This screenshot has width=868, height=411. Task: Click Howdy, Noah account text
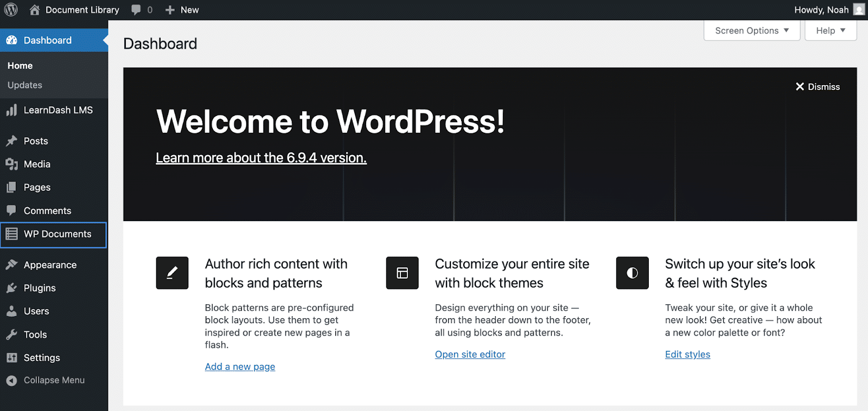[x=821, y=10]
